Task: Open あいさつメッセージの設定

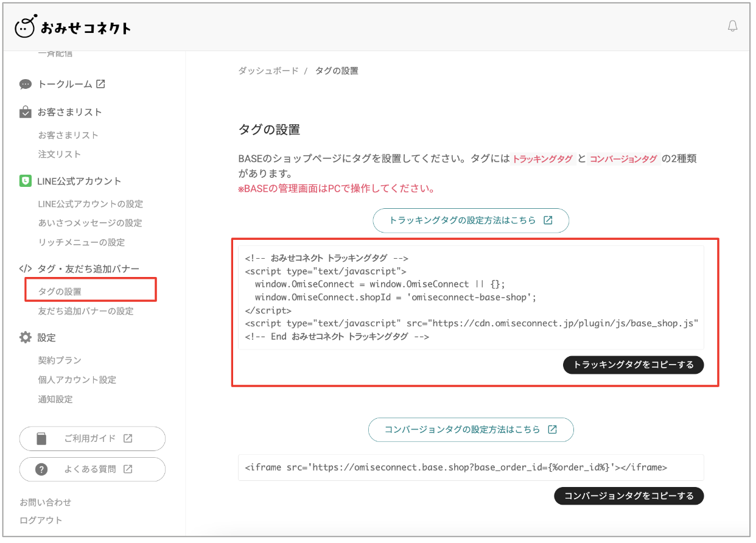Action: click(90, 223)
